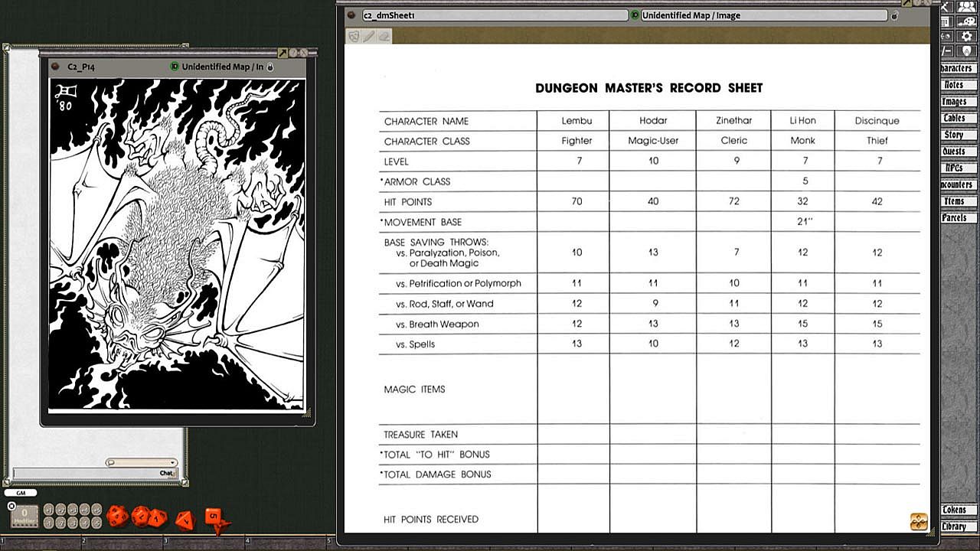Open the calendar grid icon in sidebar

[947, 21]
